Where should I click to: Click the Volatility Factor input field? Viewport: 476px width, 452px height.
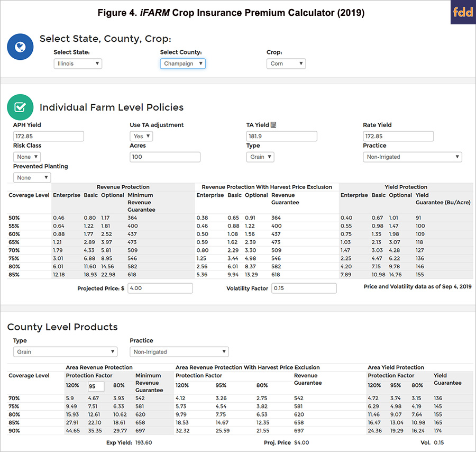click(x=304, y=288)
